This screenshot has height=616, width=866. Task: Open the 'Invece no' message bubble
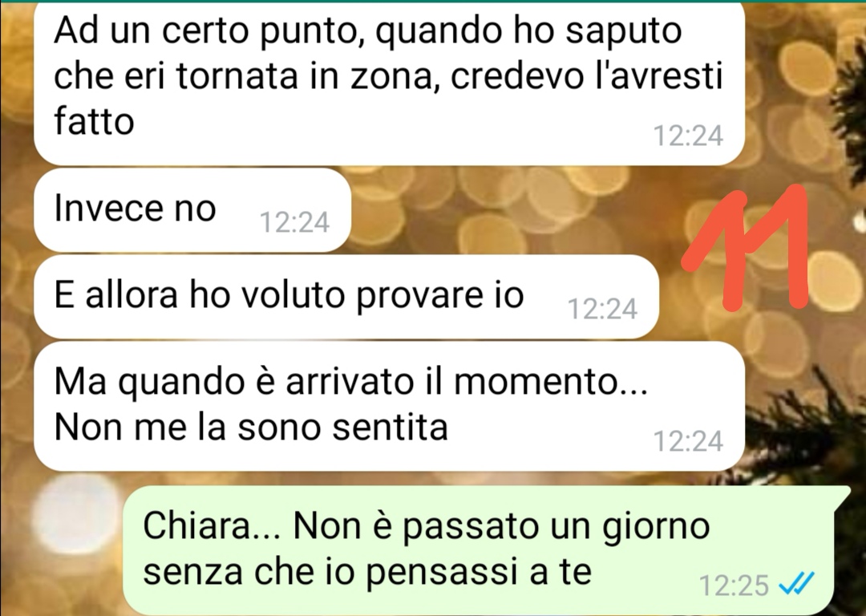tap(192, 210)
